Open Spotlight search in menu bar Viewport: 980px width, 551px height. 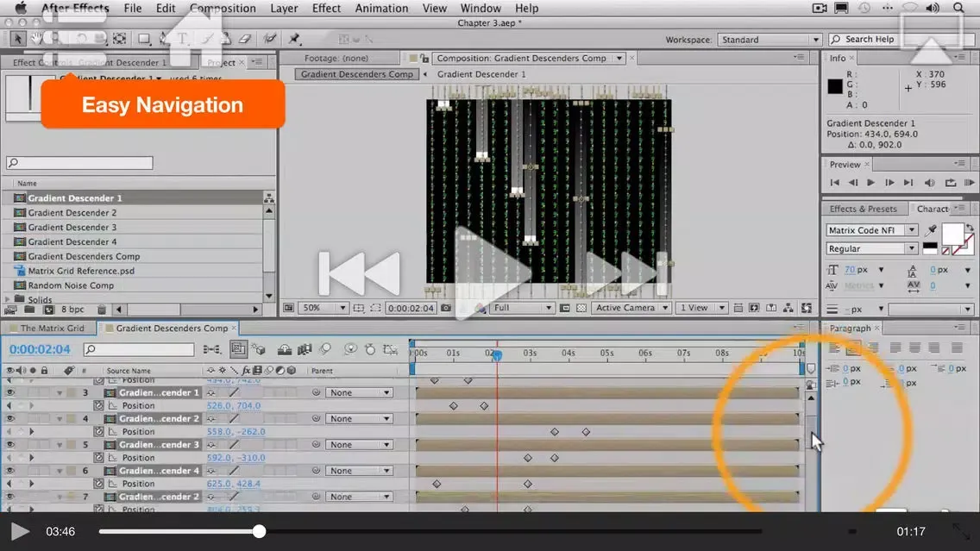[958, 8]
